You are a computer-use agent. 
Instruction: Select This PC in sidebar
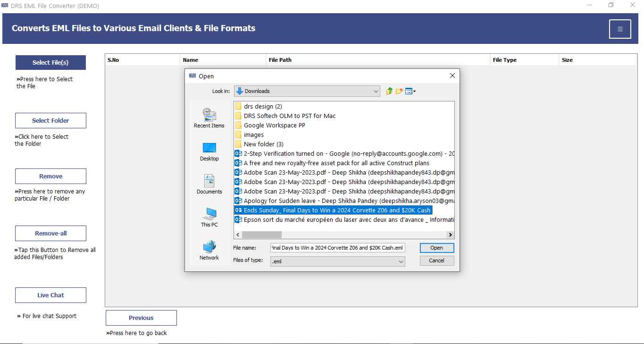point(209,218)
